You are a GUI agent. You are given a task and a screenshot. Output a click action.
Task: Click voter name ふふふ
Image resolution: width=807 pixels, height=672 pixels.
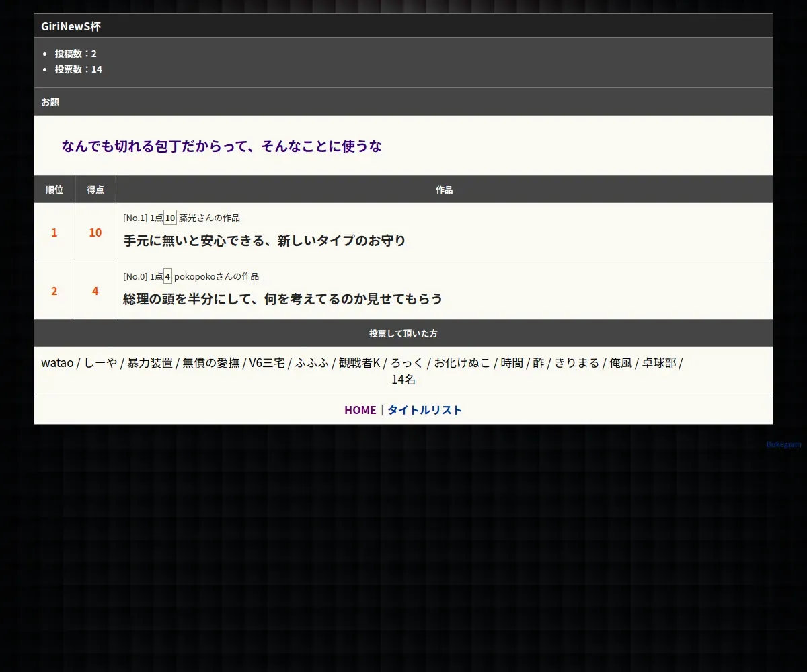pos(312,363)
